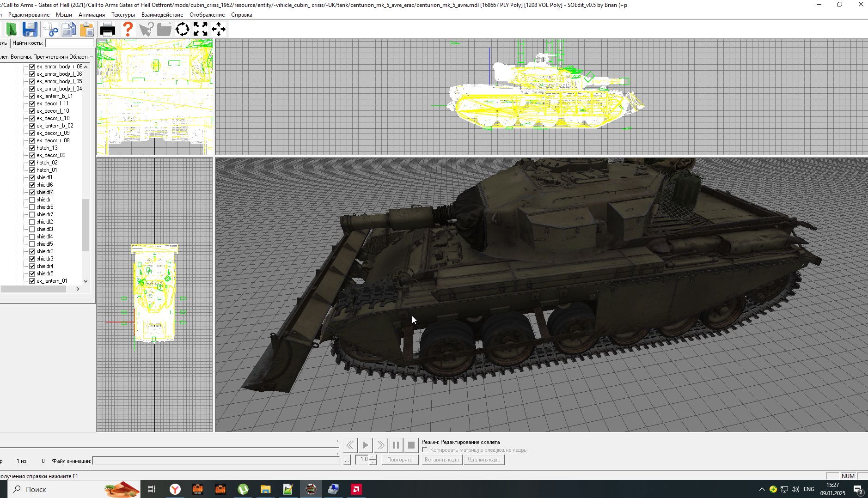Open uTorrent from the taskbar
This screenshot has width=868, height=498.
[243, 489]
